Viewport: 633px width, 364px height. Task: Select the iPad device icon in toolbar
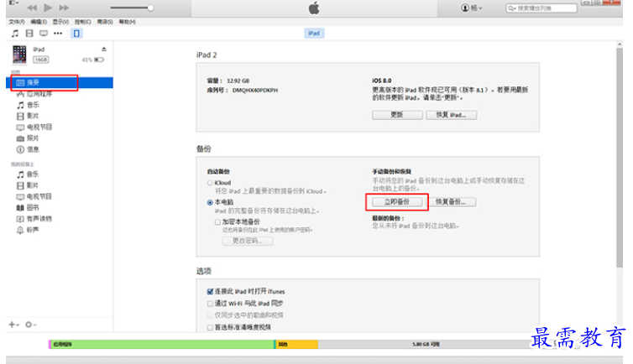pyautogui.click(x=76, y=34)
